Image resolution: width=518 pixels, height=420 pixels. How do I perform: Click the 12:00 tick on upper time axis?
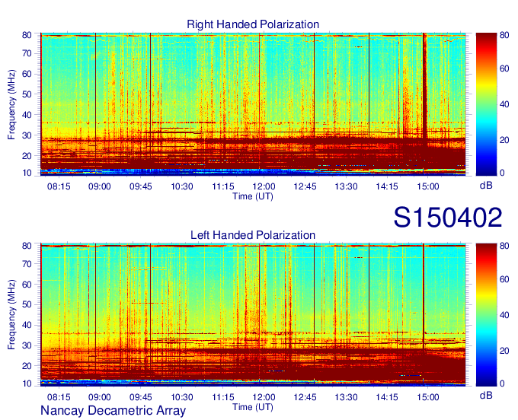tap(264, 186)
